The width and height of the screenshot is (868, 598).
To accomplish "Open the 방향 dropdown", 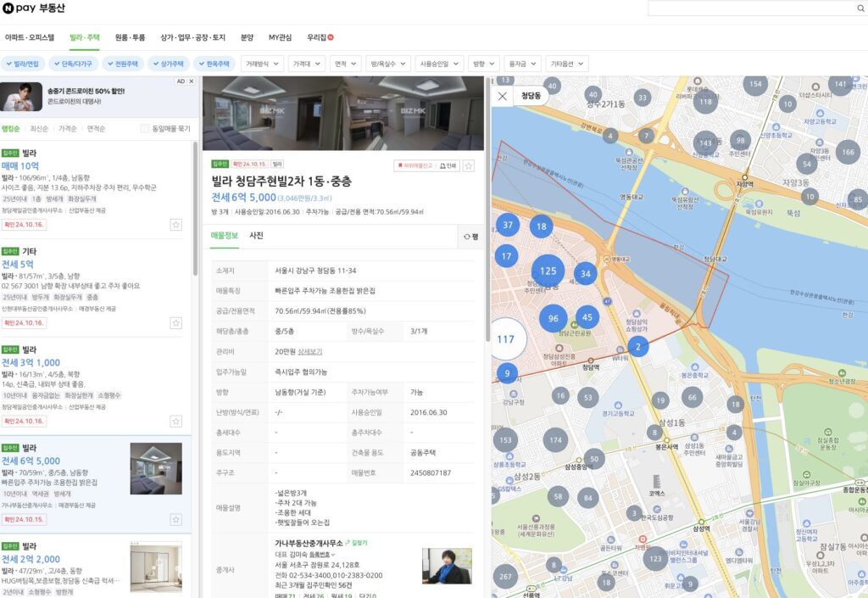I will pyautogui.click(x=484, y=64).
